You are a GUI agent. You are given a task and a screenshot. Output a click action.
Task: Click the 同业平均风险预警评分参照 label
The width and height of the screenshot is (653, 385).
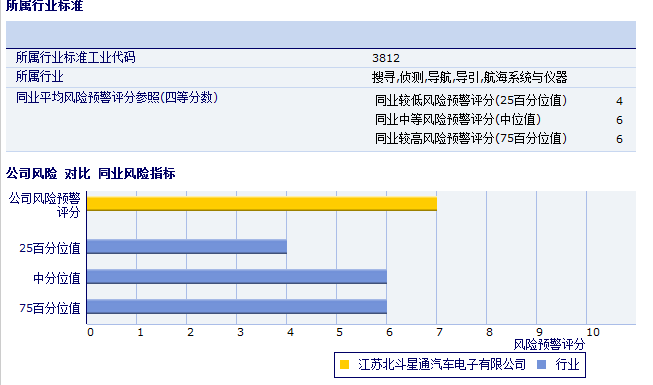117,98
